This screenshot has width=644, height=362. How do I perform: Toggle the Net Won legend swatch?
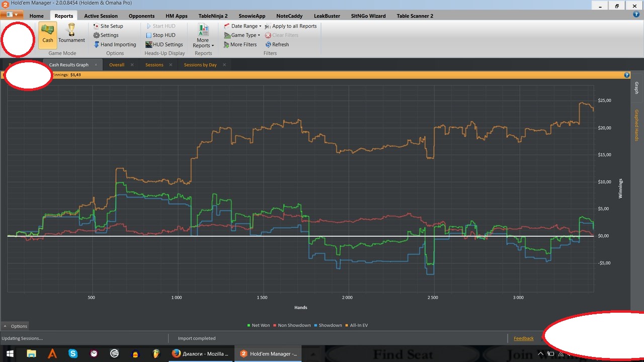[x=249, y=325]
